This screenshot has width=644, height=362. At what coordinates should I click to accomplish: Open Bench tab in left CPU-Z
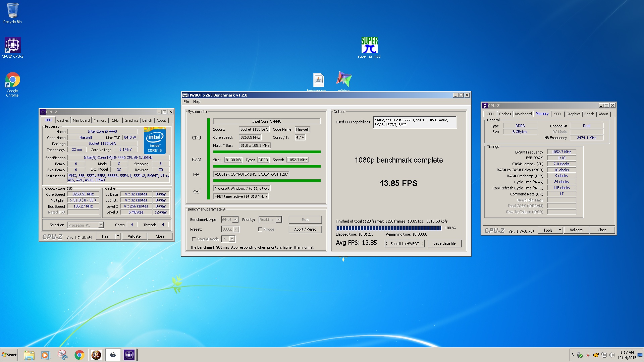pos(147,120)
